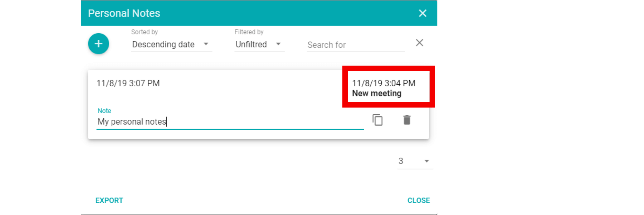The height and width of the screenshot is (215, 644).
Task: Focus the Search for input field
Action: 356,45
